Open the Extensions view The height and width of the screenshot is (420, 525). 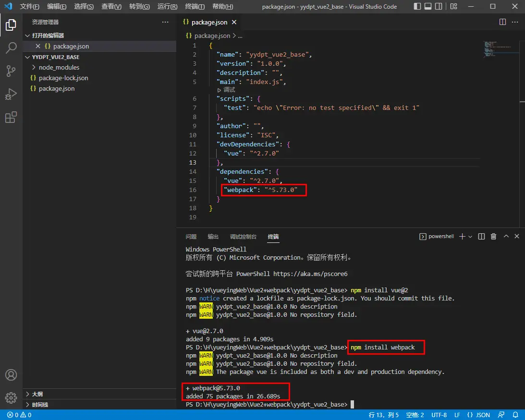pyautogui.click(x=11, y=117)
